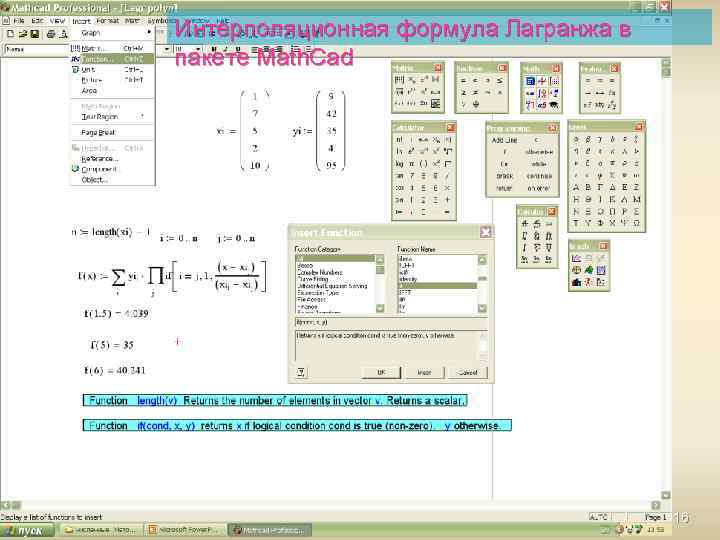Click the Print icon in toolbar
The width and height of the screenshot is (720, 540).
(51, 34)
